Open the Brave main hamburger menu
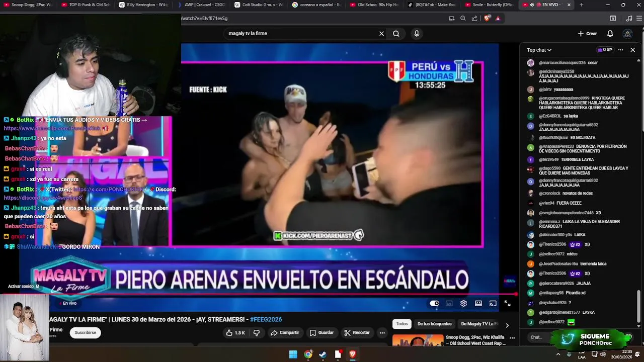The height and width of the screenshot is (362, 644). click(x=638, y=18)
